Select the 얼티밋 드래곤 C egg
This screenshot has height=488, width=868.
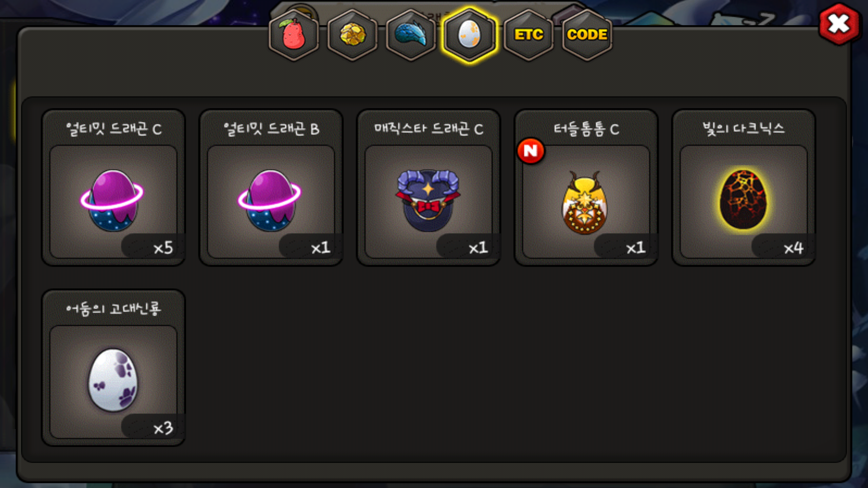[x=113, y=201]
